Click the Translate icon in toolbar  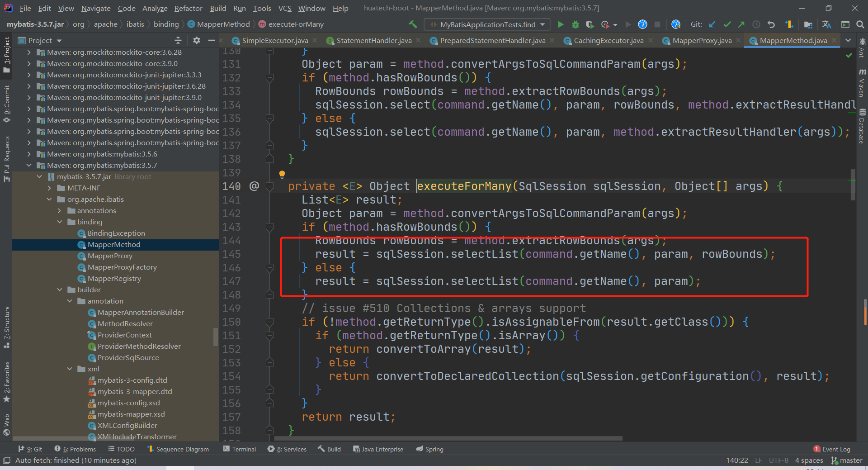coord(827,24)
